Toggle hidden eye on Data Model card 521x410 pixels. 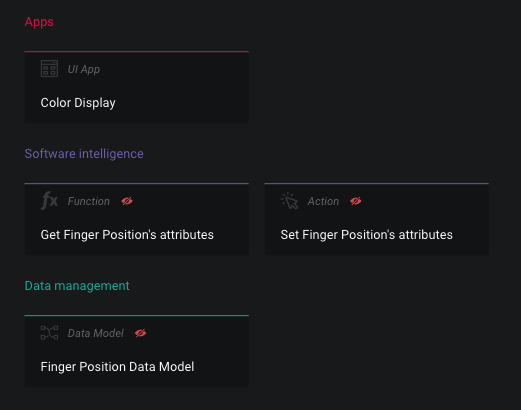(x=140, y=333)
